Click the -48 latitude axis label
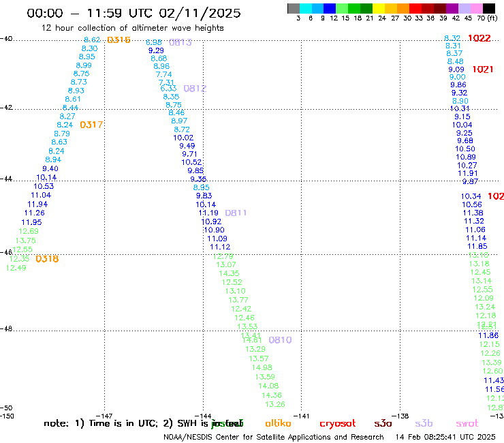Image resolution: width=504 pixels, height=443 pixels. [x=6, y=329]
